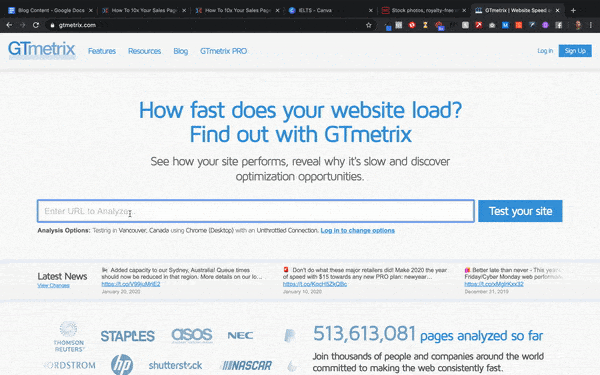
Task: Click Log in to change options link
Action: (x=357, y=230)
